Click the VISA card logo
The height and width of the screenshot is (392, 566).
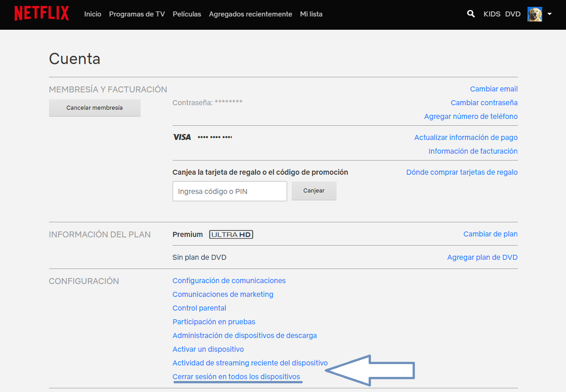click(x=182, y=137)
